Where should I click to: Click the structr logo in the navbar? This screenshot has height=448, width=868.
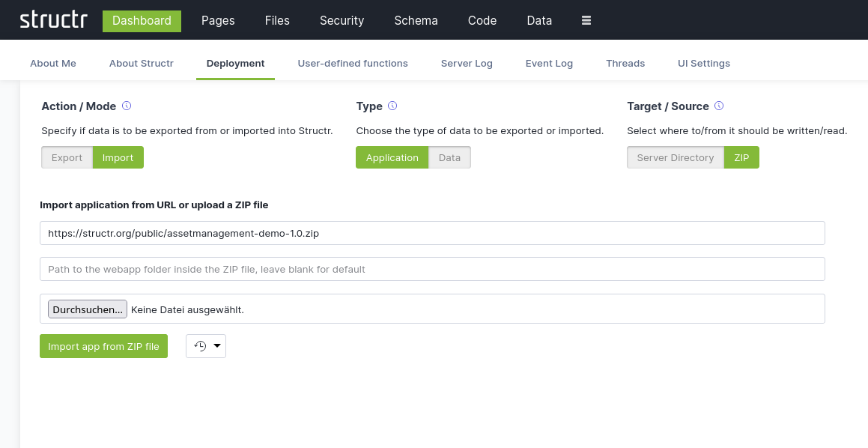click(53, 19)
